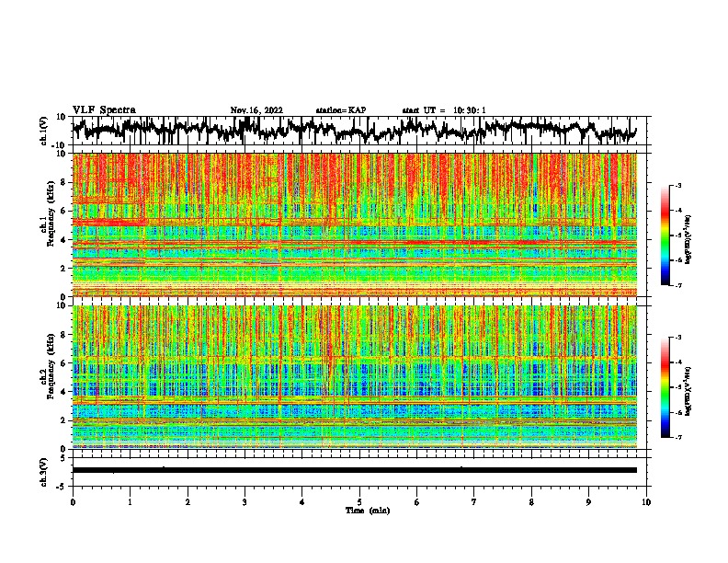Click the "-3" value on upper color scale
728x563 pixels.
point(678,186)
